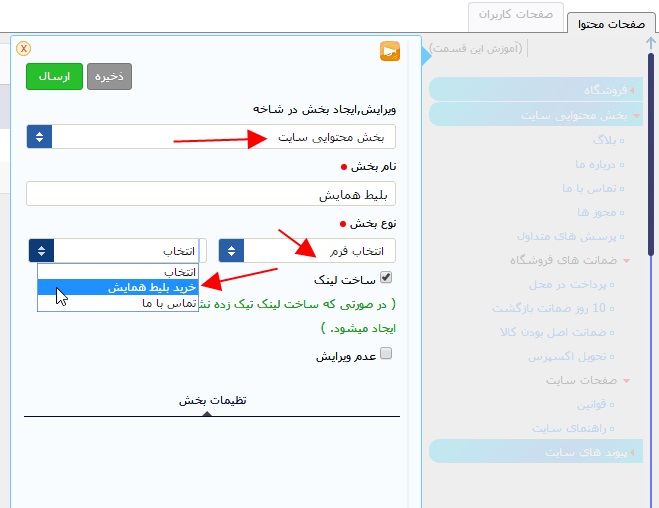Expand the پیوند های سایت tree arrow
The width and height of the screenshot is (659, 508).
coord(633,452)
